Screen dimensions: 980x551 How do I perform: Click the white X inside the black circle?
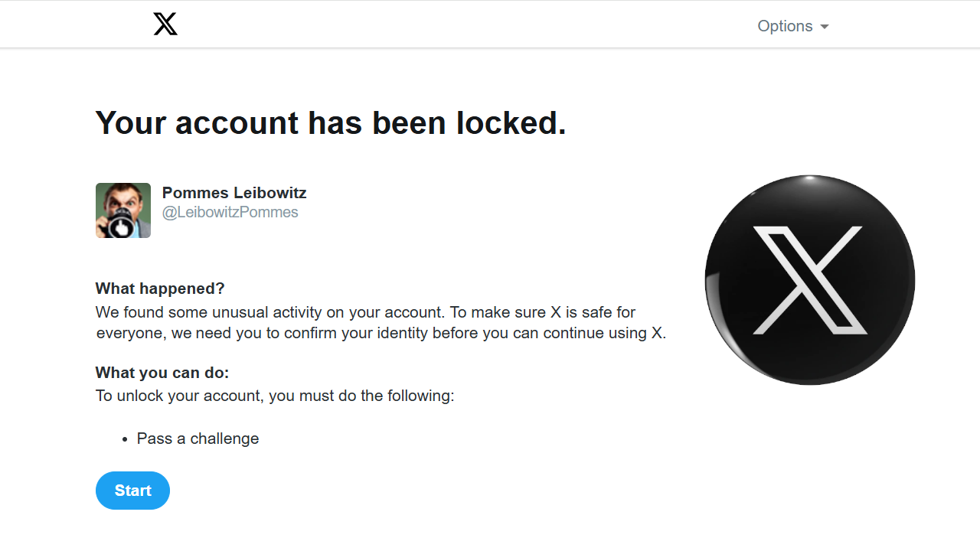click(x=810, y=280)
